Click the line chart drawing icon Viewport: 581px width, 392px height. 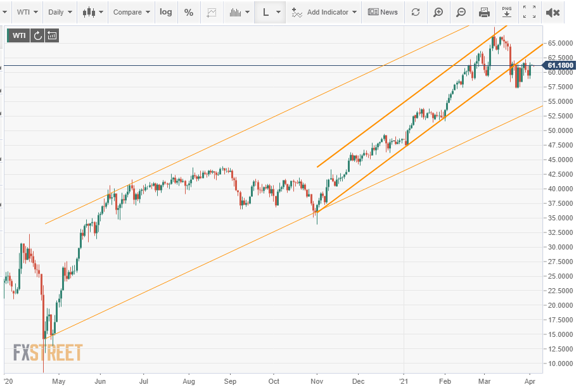(x=212, y=12)
